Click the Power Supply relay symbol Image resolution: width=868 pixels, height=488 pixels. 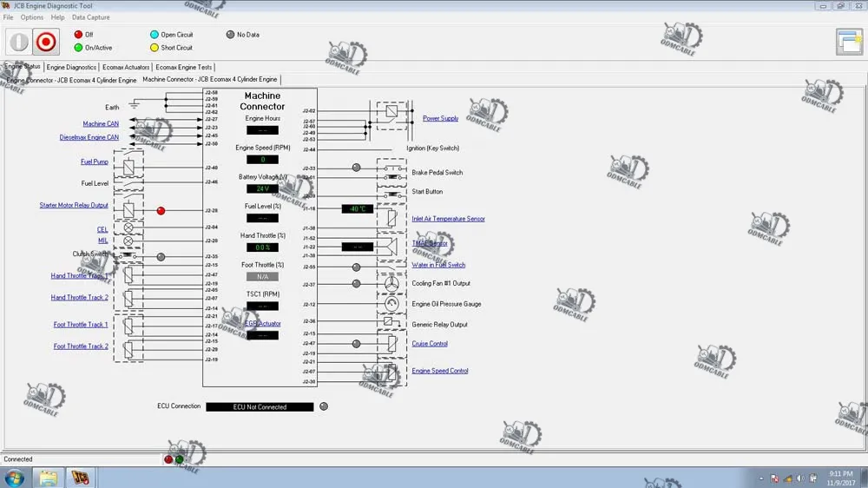tap(391, 111)
